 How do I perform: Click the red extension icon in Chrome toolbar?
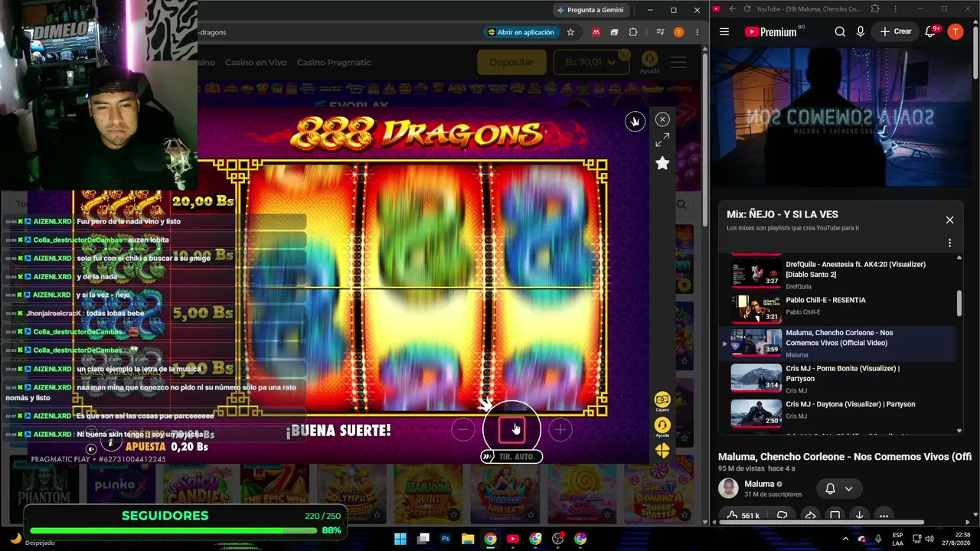tap(596, 32)
